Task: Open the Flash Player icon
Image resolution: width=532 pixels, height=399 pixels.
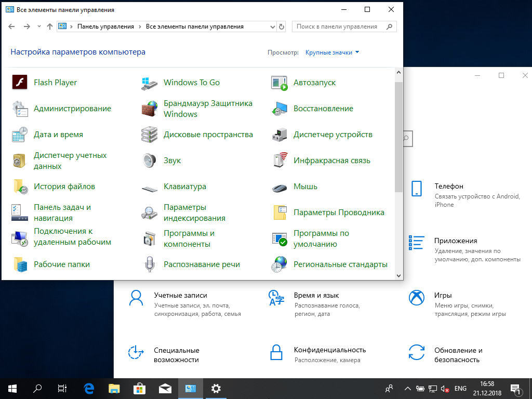Action: [20, 83]
